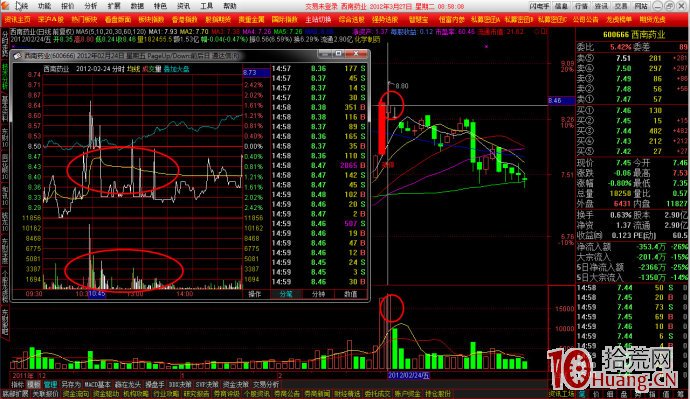Open the 帮助 menu
Image resolution: width=690 pixels, height=399 pixels.
point(230,6)
